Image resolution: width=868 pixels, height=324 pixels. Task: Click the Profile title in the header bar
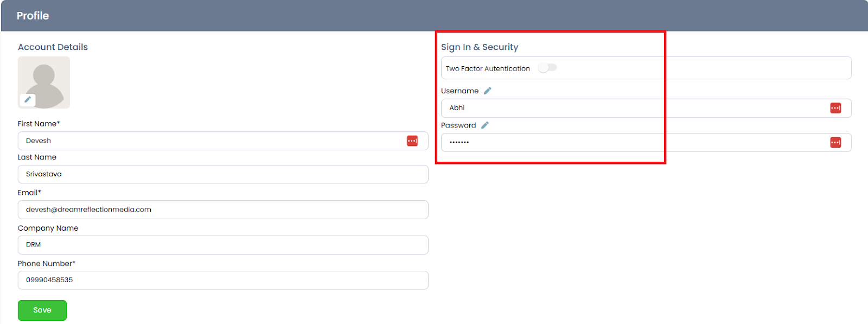pyautogui.click(x=33, y=16)
